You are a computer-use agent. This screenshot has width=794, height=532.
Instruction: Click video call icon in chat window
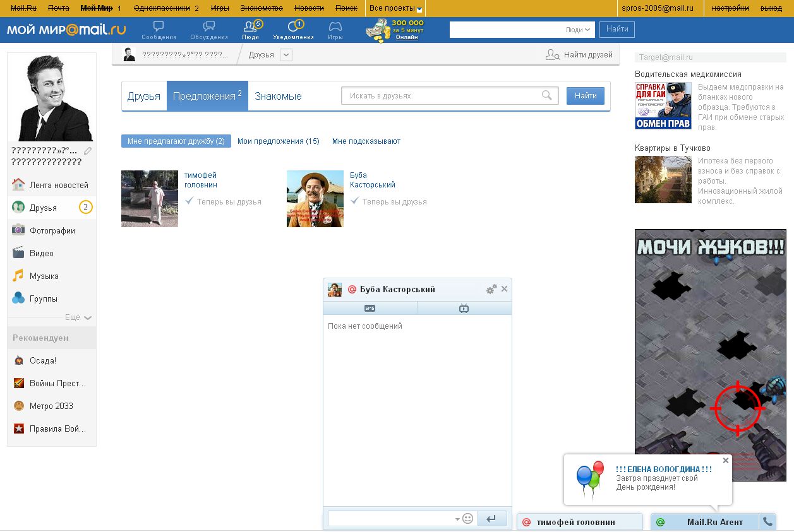[464, 308]
